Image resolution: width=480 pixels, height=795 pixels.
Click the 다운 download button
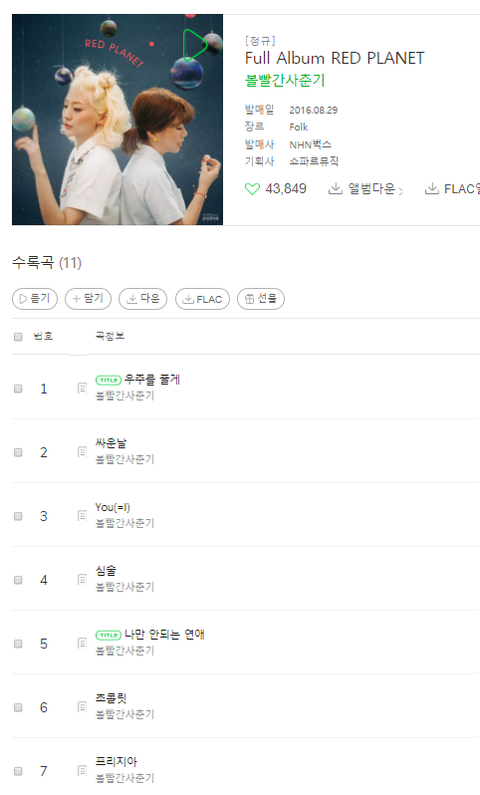coord(143,299)
